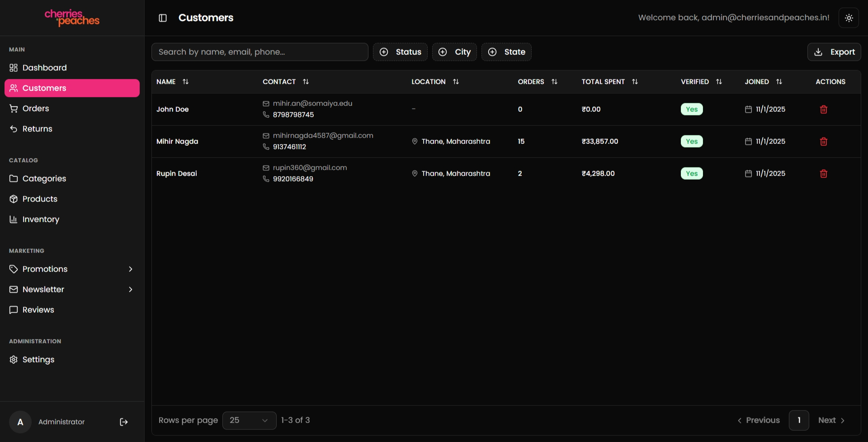This screenshot has width=868, height=442.
Task: Click the log out icon
Action: (x=123, y=422)
